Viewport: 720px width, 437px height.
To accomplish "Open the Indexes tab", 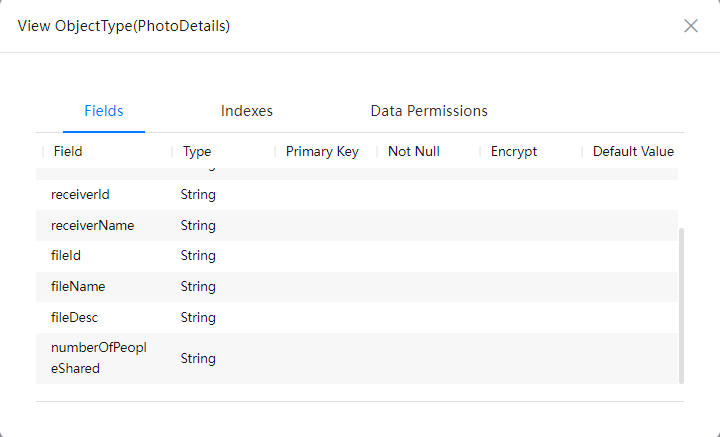I will point(247,111).
